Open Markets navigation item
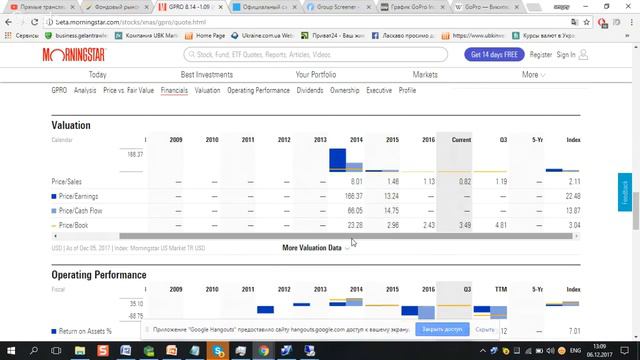640x360 pixels. (425, 75)
